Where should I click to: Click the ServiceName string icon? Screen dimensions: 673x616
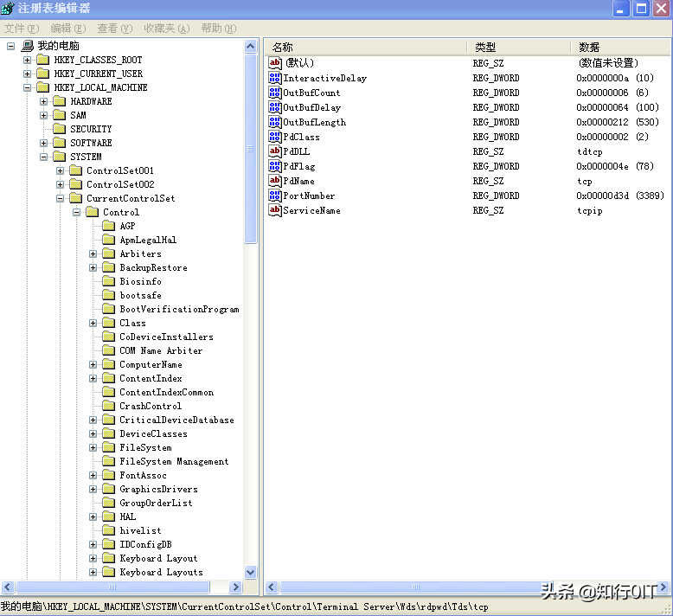pos(275,210)
